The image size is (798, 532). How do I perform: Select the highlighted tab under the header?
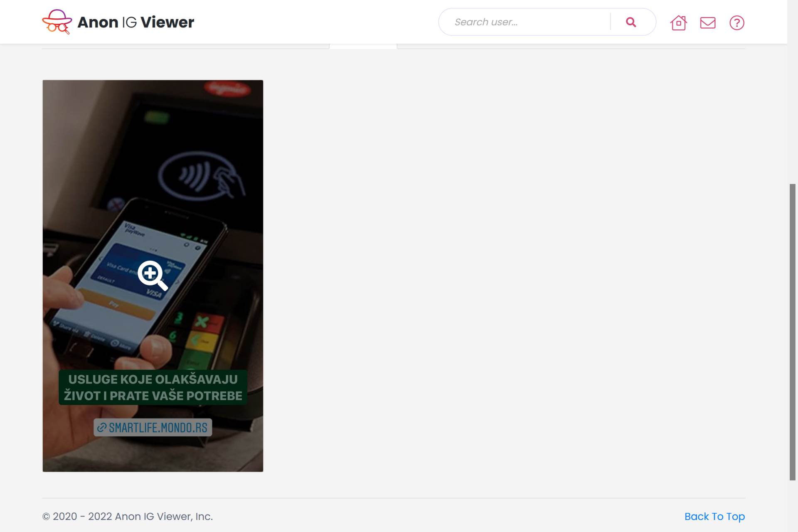tap(363, 46)
